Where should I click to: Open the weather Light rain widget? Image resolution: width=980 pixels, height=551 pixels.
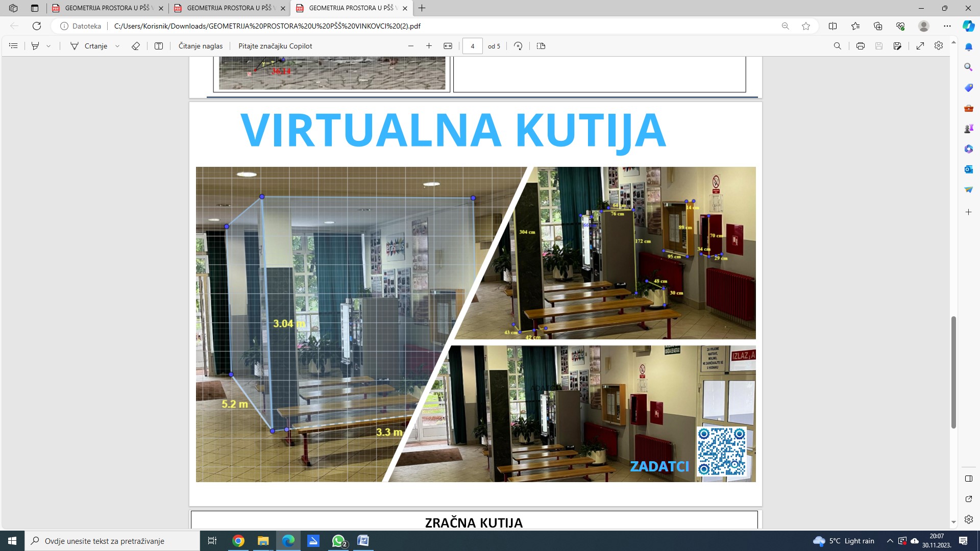tap(844, 541)
